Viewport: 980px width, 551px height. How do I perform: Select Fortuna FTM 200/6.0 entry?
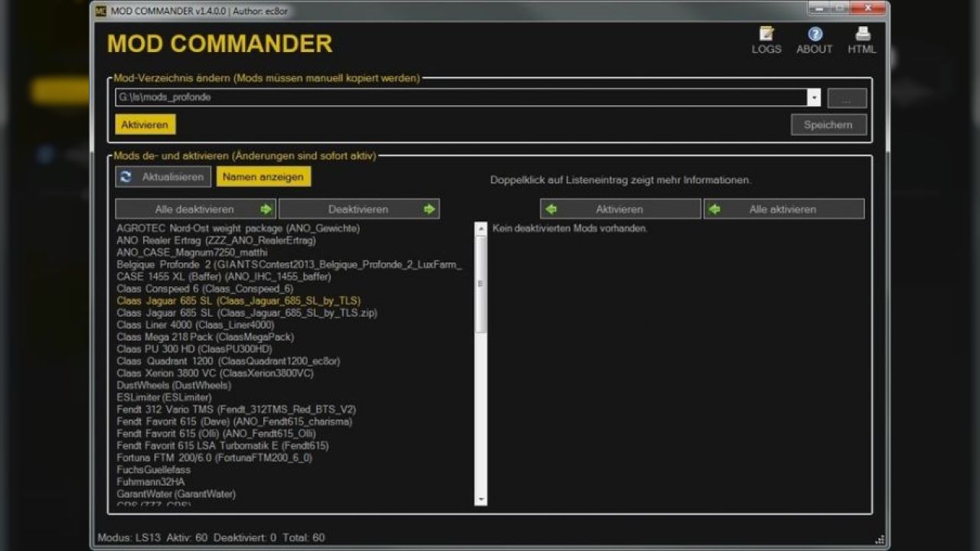(x=214, y=458)
